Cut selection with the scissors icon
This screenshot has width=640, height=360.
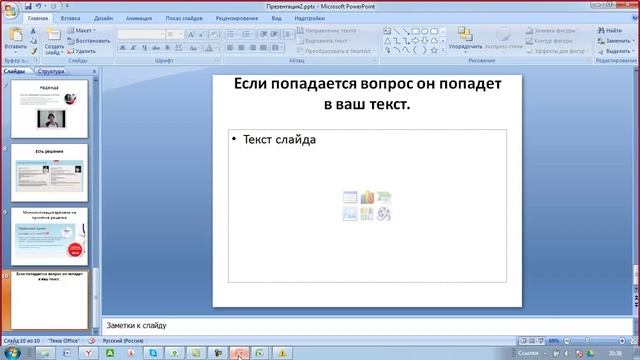tap(33, 31)
